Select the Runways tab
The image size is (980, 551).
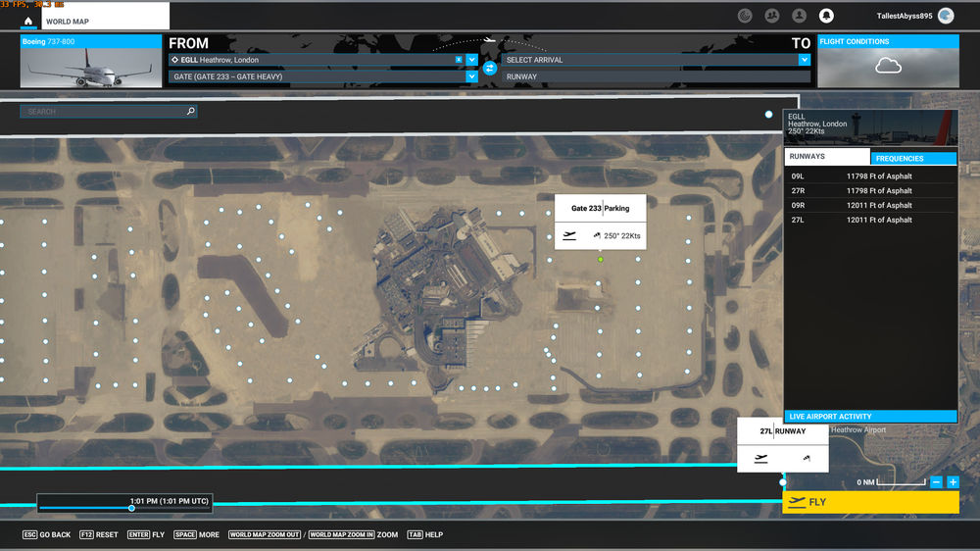[x=826, y=157]
